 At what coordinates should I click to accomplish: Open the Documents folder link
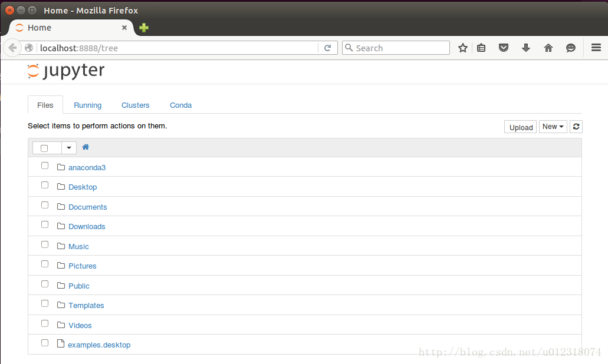point(88,207)
